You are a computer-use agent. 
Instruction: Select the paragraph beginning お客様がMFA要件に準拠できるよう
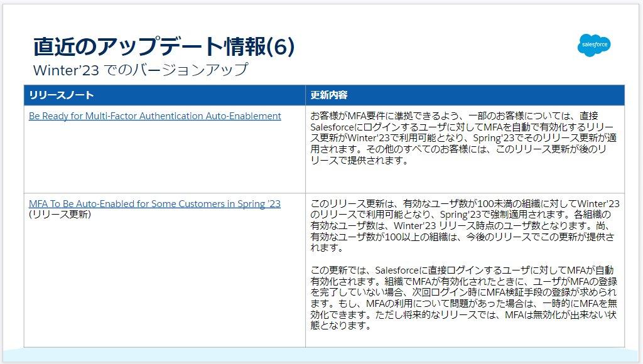463,138
